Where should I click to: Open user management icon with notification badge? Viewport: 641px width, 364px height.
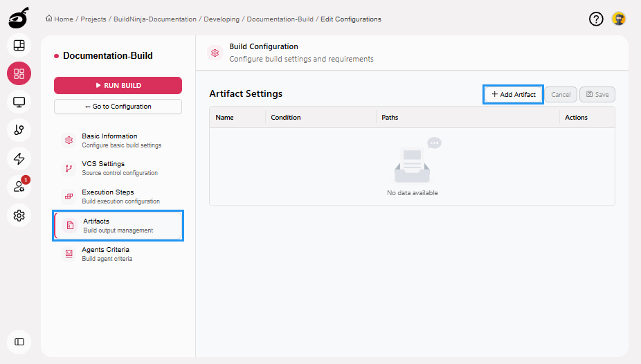click(x=19, y=187)
